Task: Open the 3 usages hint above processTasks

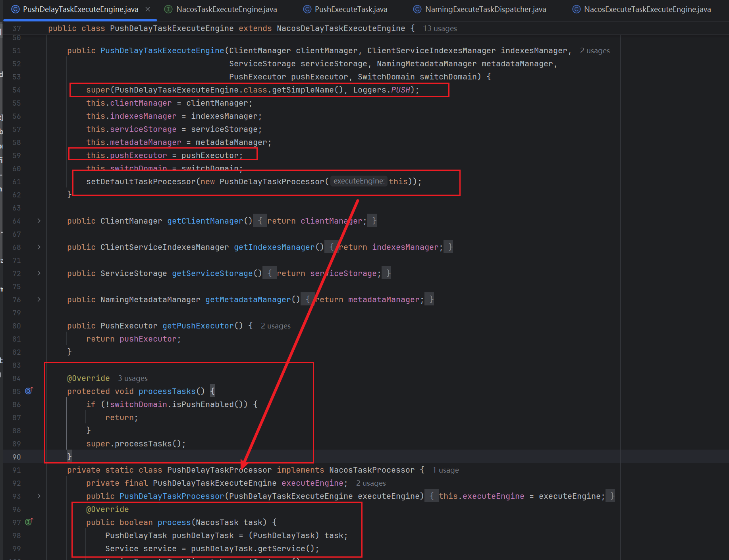Action: click(133, 378)
